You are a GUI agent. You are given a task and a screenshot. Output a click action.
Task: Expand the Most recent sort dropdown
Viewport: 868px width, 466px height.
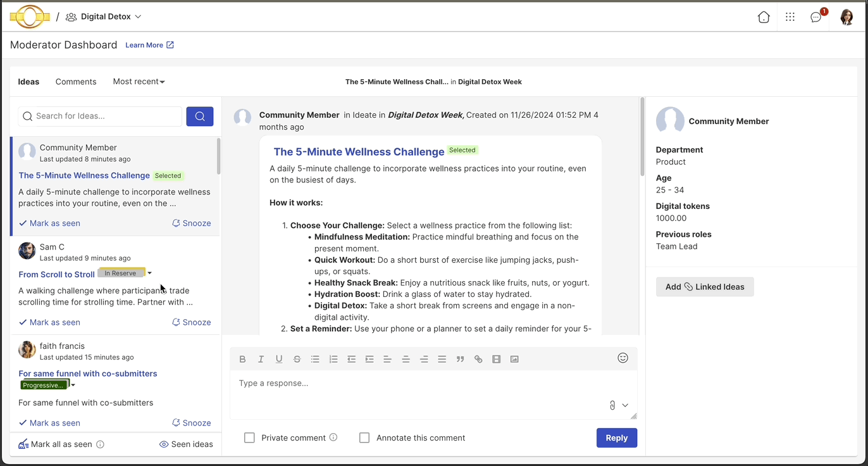(139, 82)
